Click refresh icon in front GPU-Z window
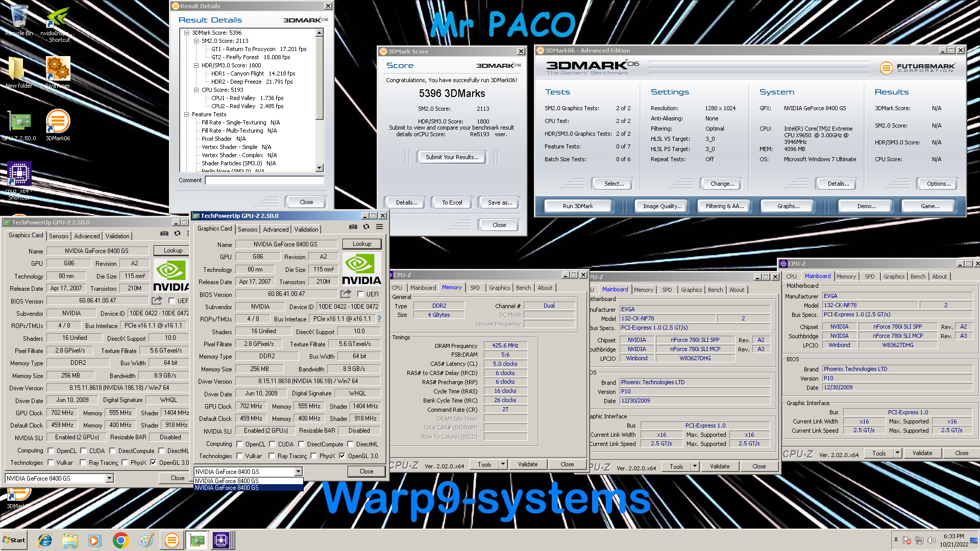The width and height of the screenshot is (980, 551). pos(366,227)
